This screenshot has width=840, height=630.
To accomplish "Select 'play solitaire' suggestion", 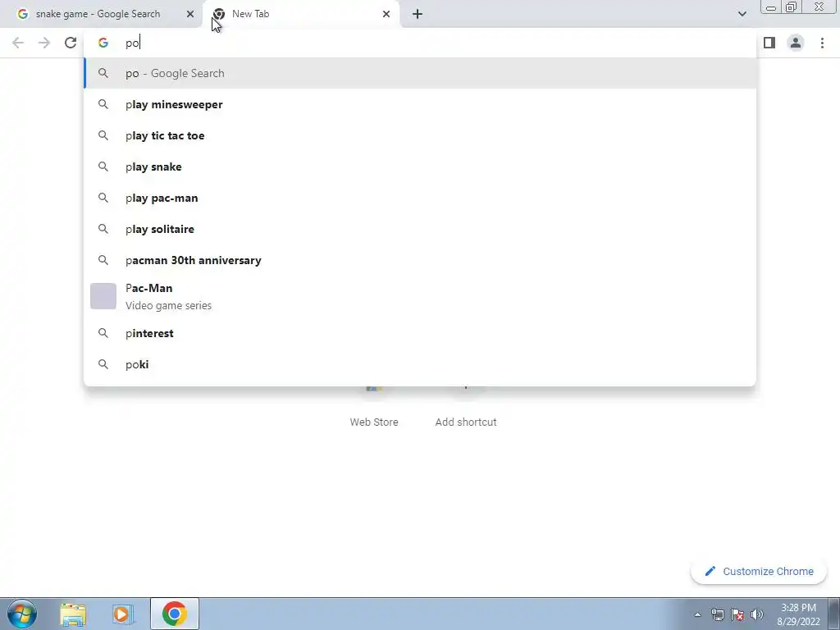I will (x=420, y=229).
